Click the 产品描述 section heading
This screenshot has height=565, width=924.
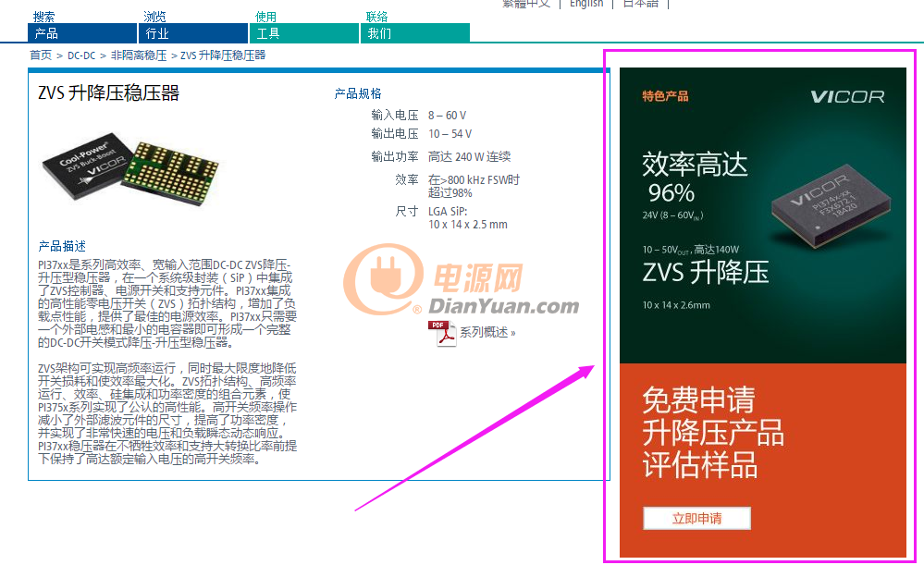pos(62,246)
